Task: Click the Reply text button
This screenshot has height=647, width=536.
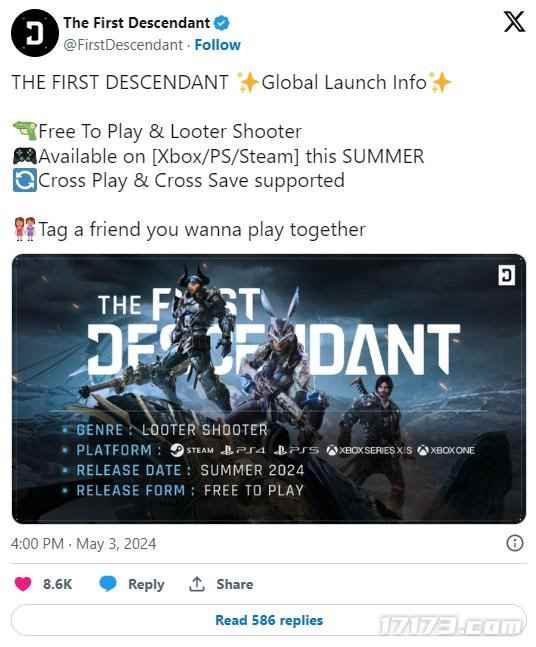Action: click(146, 584)
